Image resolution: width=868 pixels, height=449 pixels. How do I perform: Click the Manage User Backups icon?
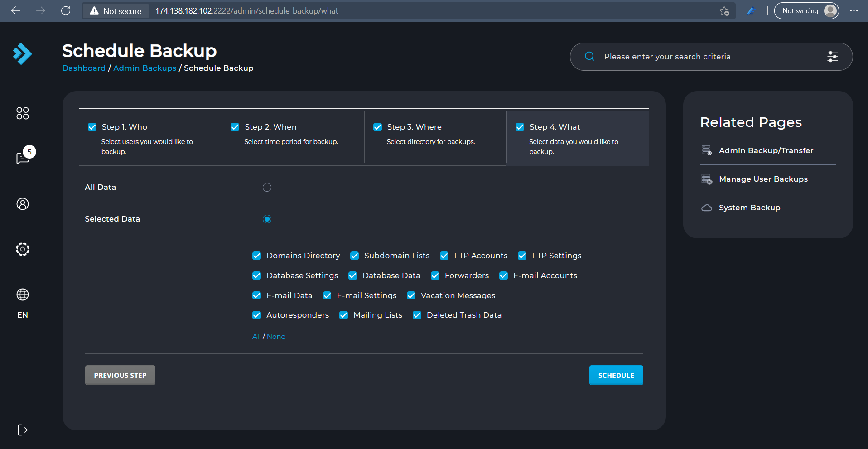click(707, 179)
